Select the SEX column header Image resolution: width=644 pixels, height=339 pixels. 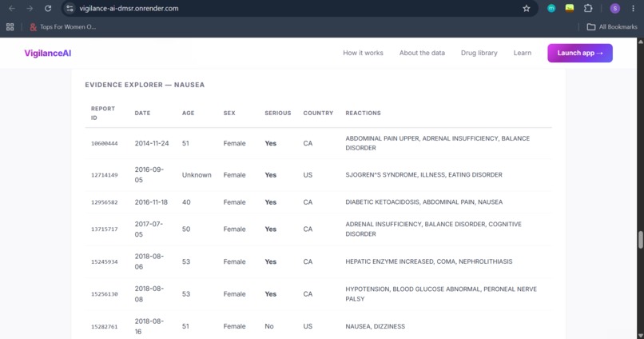229,113
